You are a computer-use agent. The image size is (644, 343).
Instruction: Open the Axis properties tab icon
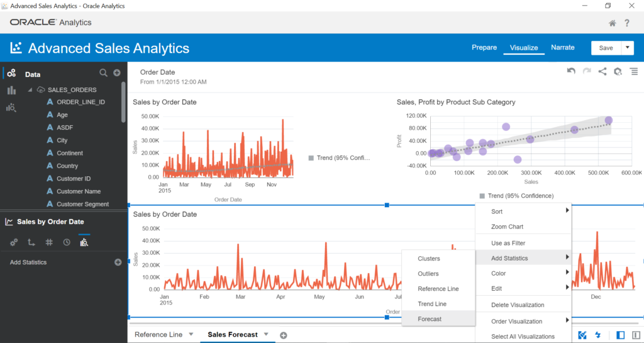coord(31,242)
